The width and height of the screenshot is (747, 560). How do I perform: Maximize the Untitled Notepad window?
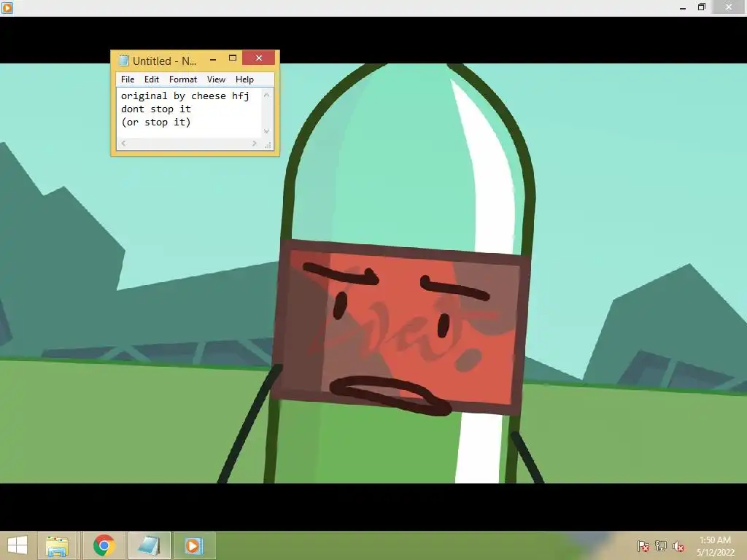click(233, 58)
